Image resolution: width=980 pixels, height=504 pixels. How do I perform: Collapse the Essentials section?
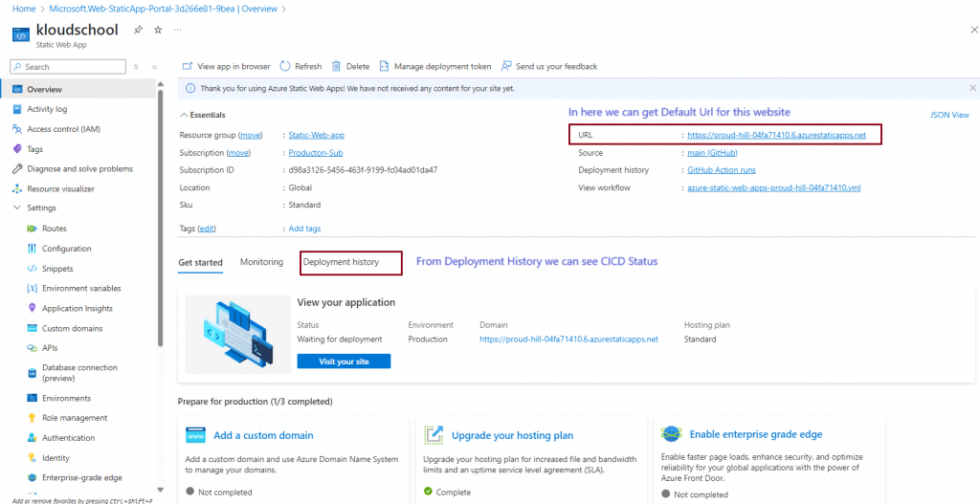click(x=183, y=115)
